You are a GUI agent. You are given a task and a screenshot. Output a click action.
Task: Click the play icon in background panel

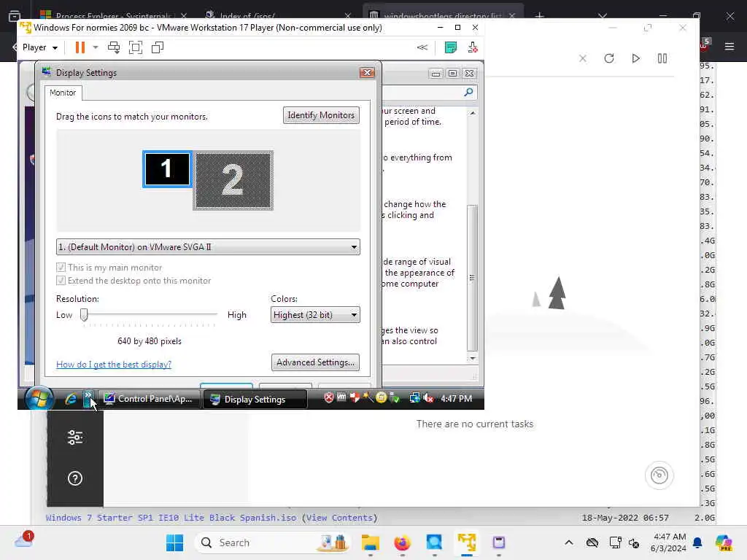tap(635, 58)
